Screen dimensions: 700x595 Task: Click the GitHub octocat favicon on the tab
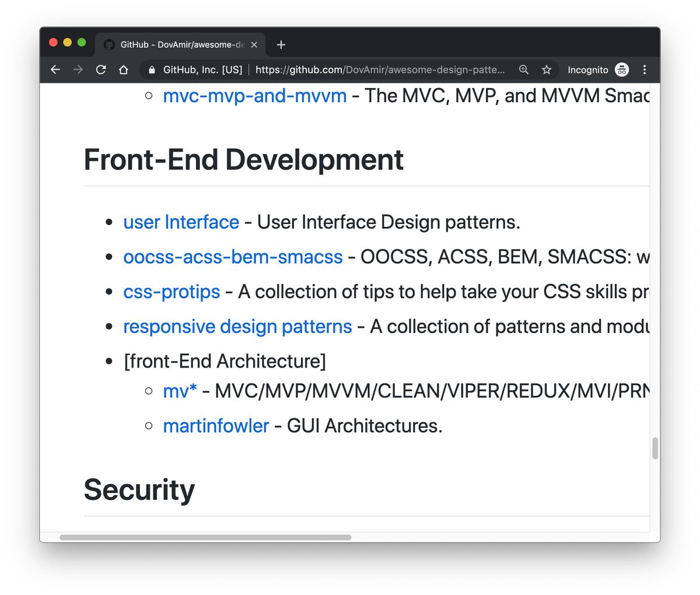pyautogui.click(x=109, y=44)
